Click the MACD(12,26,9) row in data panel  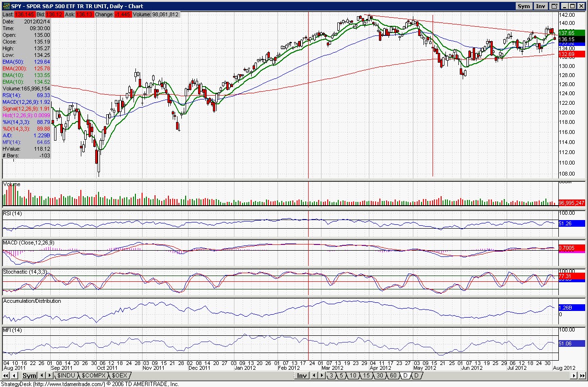[x=27, y=102]
